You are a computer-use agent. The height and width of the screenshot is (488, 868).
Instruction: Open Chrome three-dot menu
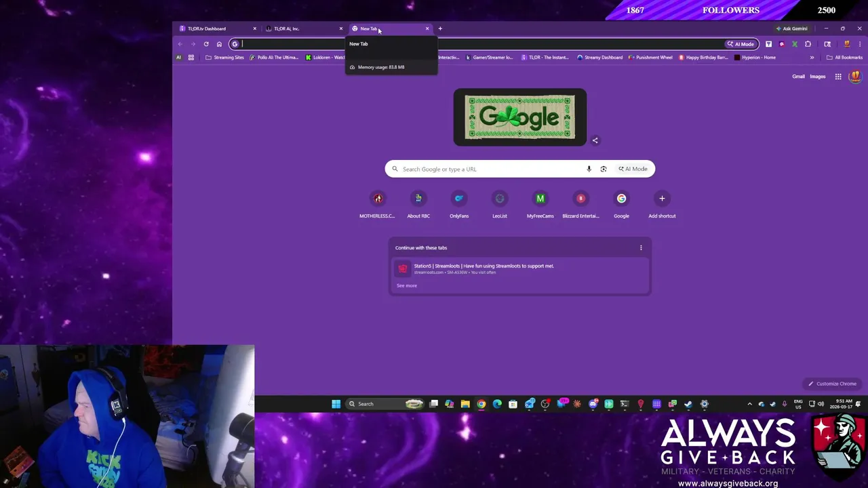pos(860,44)
